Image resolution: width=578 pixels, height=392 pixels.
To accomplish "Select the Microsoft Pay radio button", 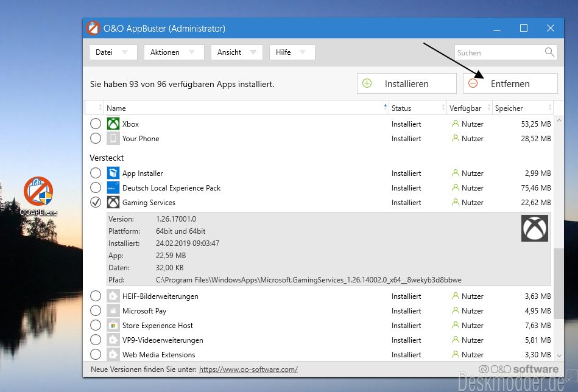I will click(x=96, y=310).
